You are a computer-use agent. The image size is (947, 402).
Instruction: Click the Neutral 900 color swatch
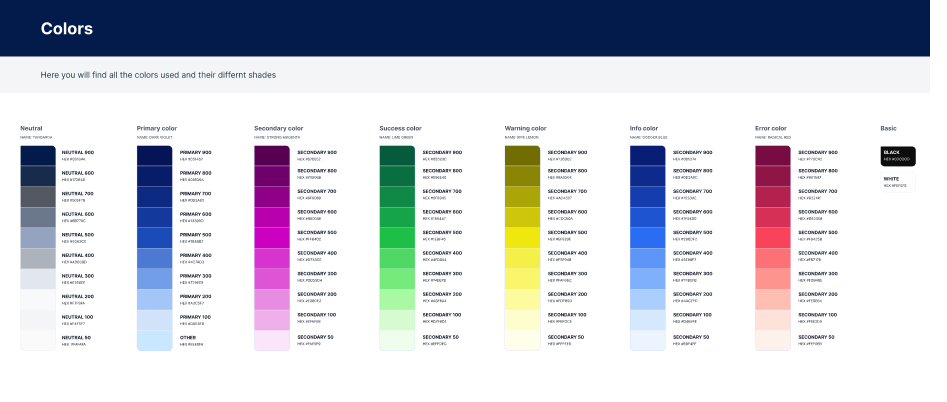coord(38,155)
